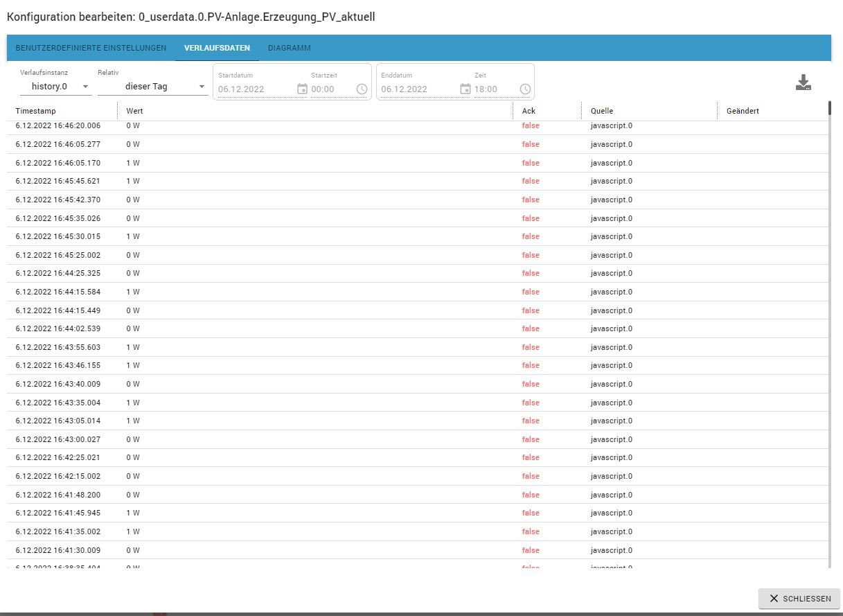The height and width of the screenshot is (616, 843).
Task: Switch to the Diagramm tab
Action: (x=289, y=48)
